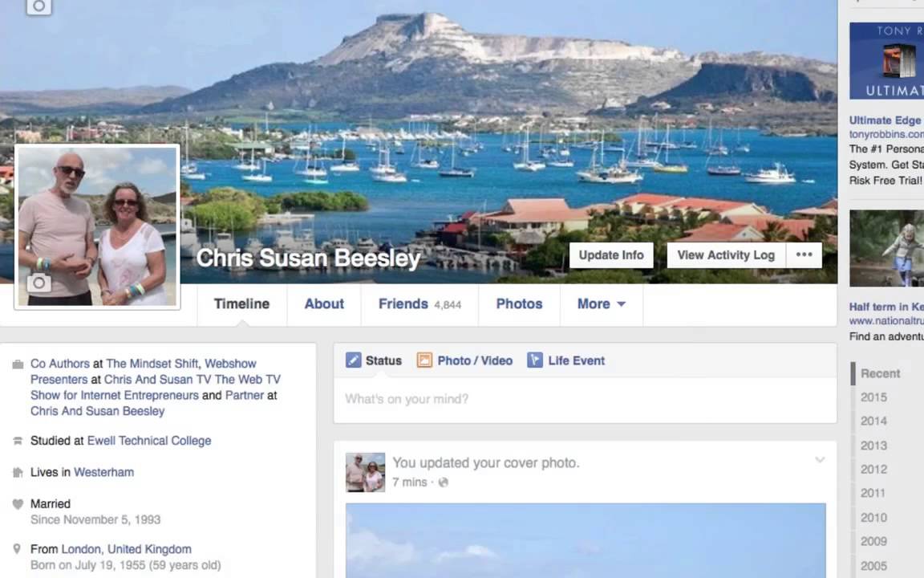
Task: Open Ewell Technical College link
Action: 149,441
